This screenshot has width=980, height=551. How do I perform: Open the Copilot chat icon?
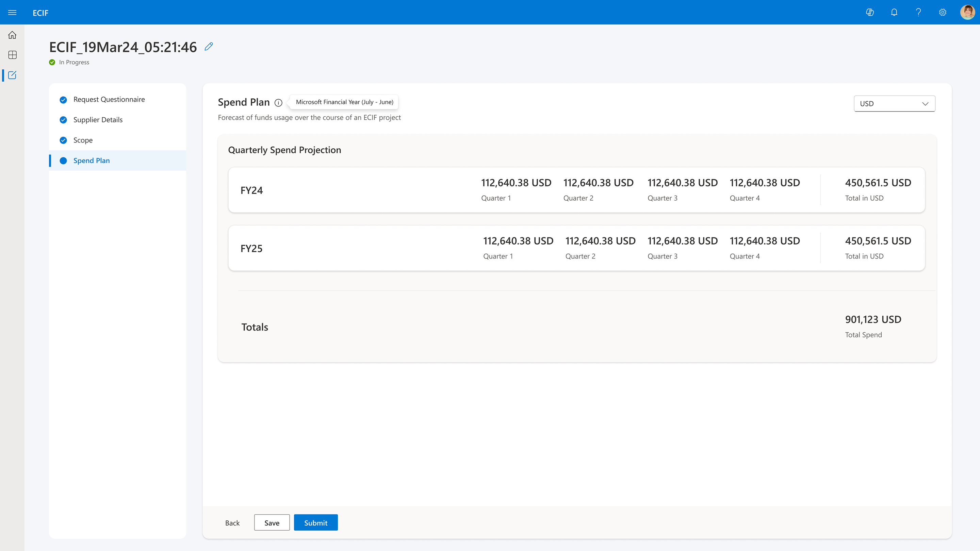(870, 13)
